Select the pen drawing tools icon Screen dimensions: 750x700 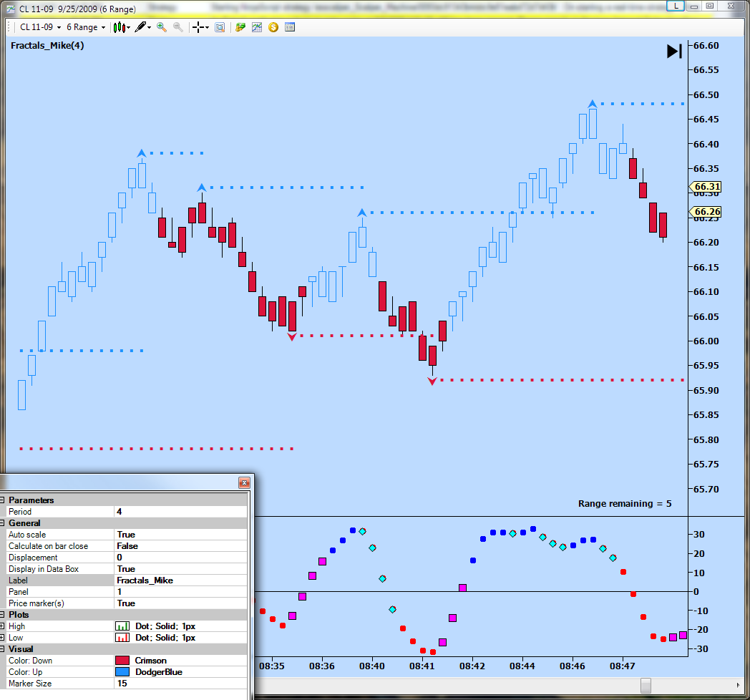140,27
